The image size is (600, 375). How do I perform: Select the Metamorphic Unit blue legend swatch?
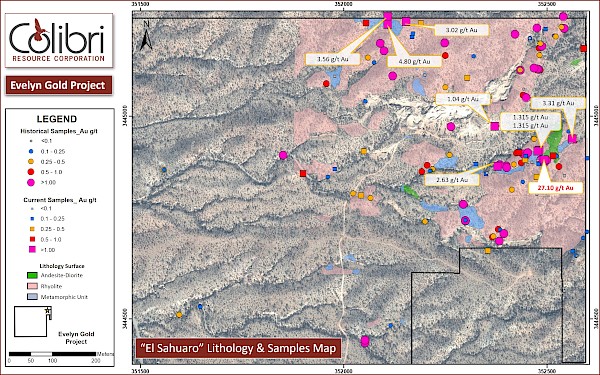[x=33, y=297]
